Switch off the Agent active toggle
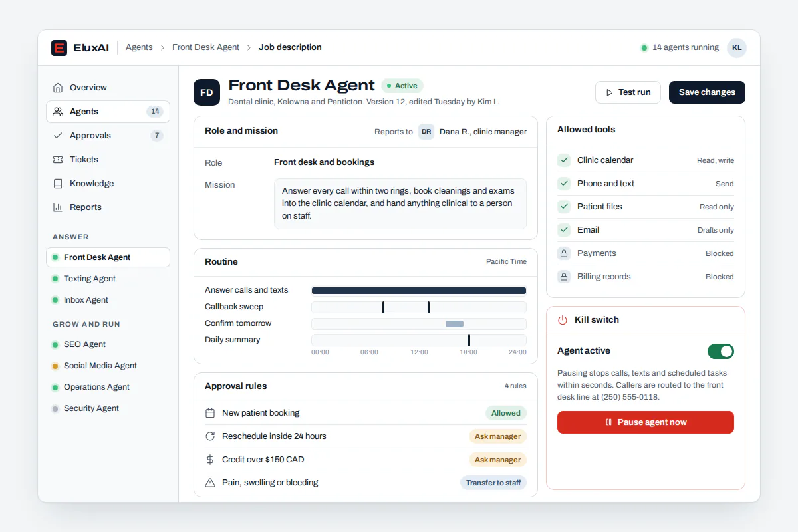 [x=721, y=351]
